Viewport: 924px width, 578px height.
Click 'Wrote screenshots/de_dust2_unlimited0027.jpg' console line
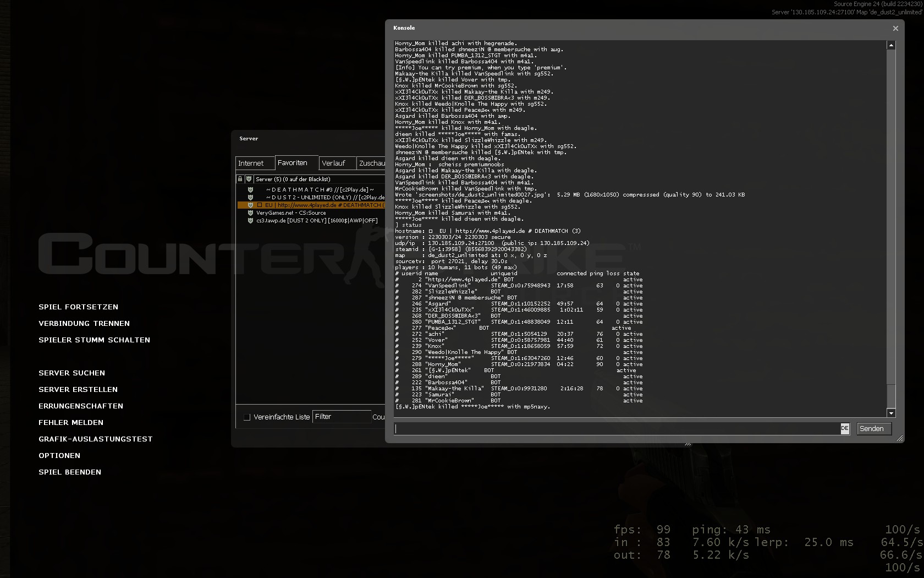click(x=570, y=195)
